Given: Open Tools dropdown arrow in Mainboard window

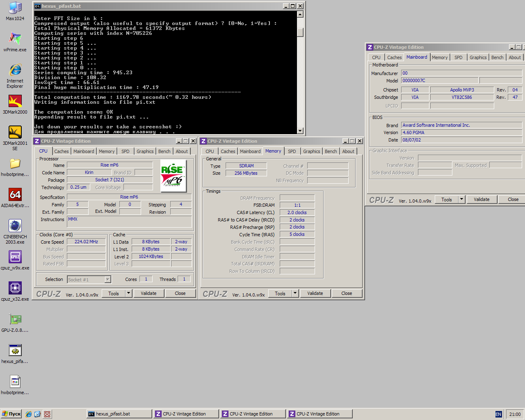Looking at the screenshot, I should click(461, 199).
